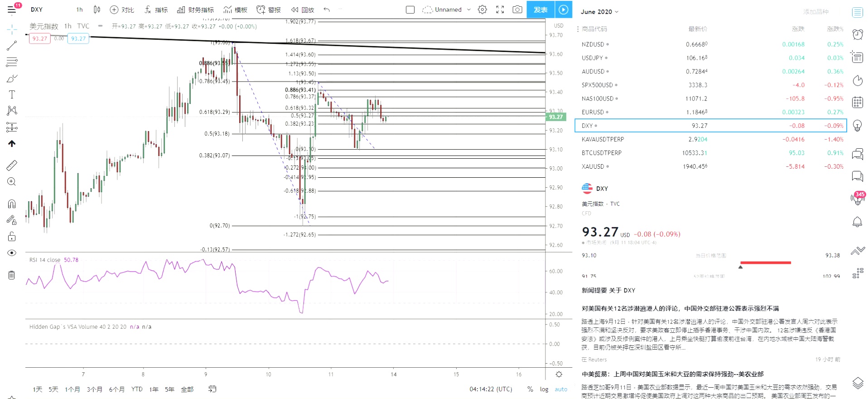Open the patterns tool

[x=12, y=111]
